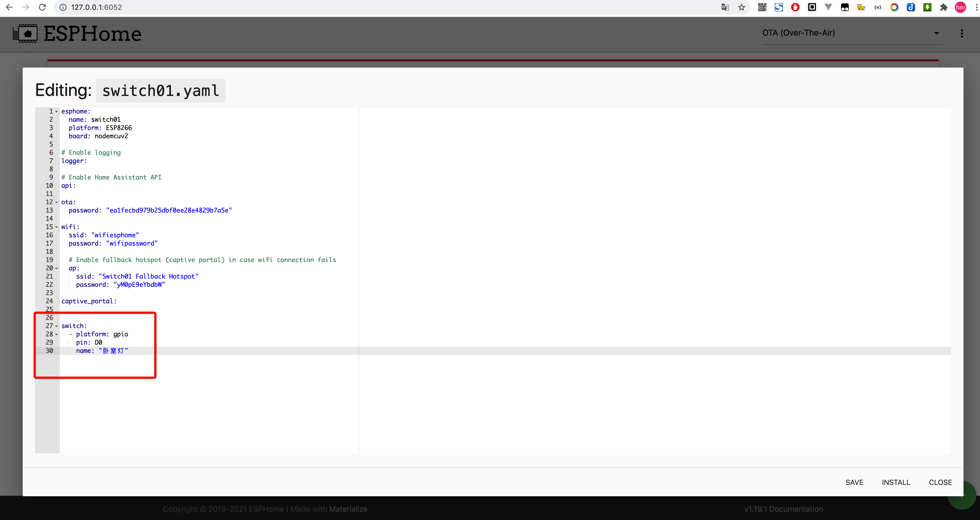Open the three-dot menu in ESPHome header
Image resolution: width=980 pixels, height=520 pixels.
click(962, 34)
